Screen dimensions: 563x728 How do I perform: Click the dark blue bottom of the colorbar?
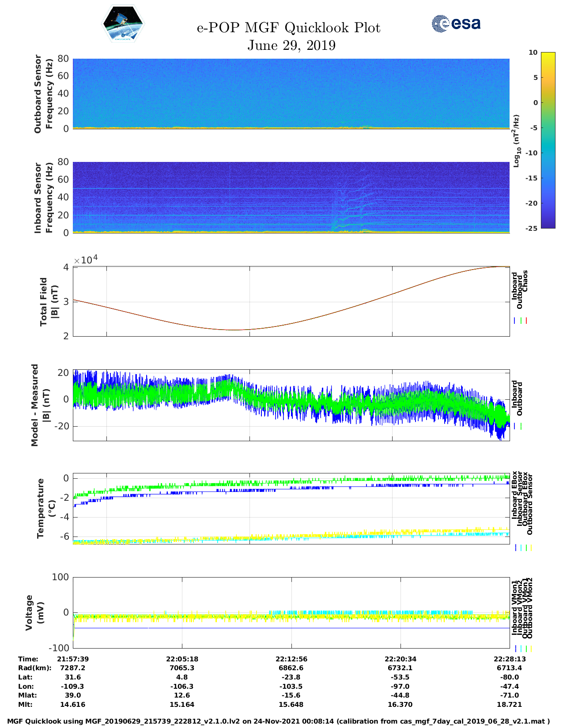pyautogui.click(x=536, y=225)
